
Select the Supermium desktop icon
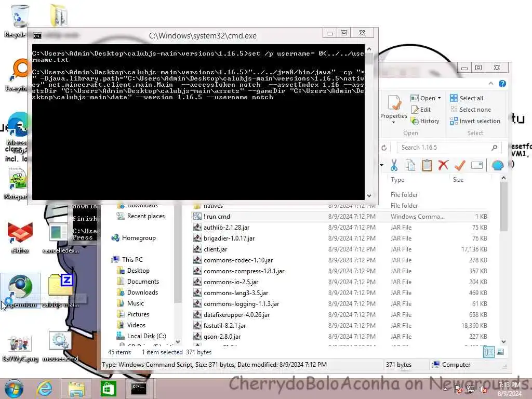(20, 291)
